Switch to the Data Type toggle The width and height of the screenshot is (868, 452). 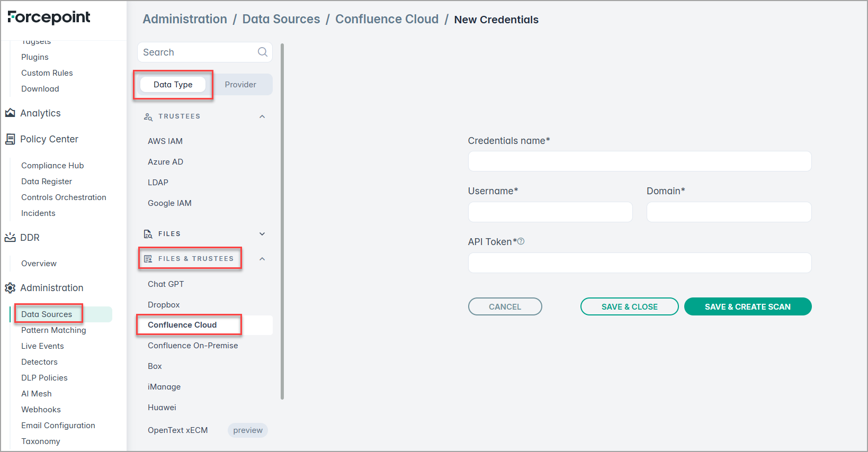click(x=173, y=85)
